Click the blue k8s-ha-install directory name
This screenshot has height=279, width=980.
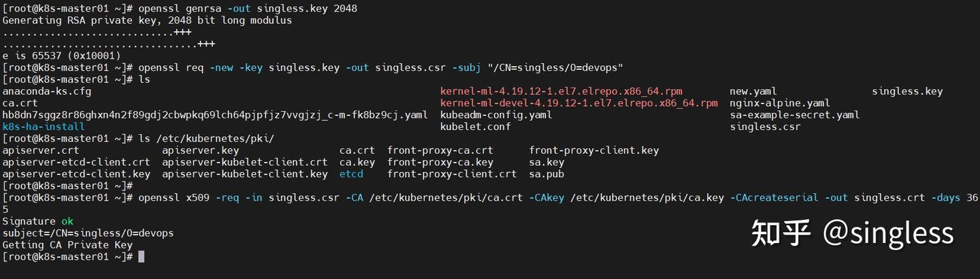pos(44,127)
